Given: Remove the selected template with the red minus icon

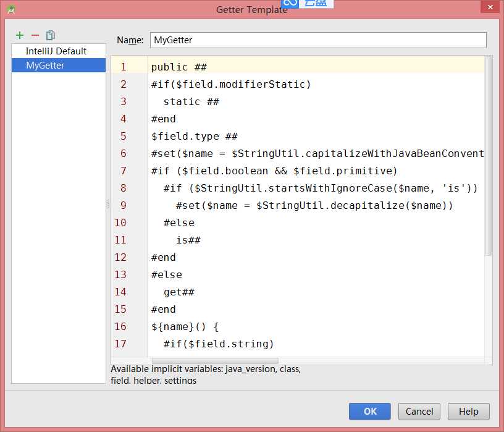Looking at the screenshot, I should tap(35, 35).
